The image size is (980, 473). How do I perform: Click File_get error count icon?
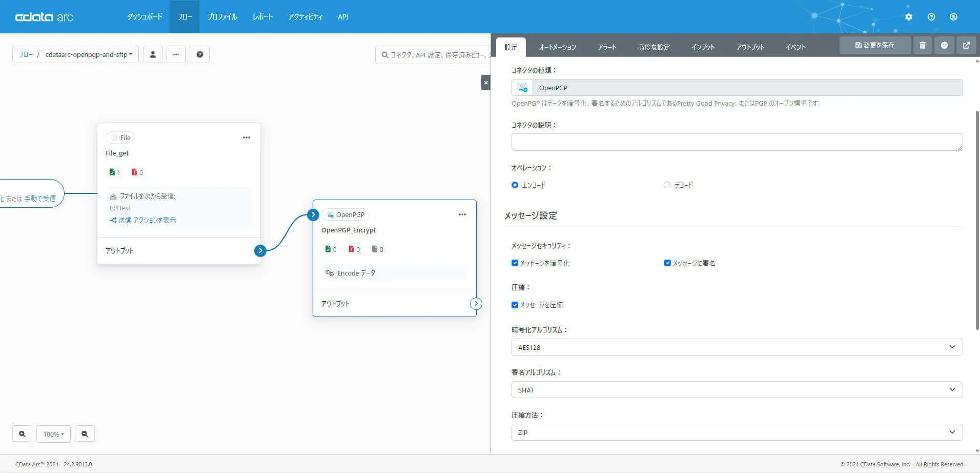coord(134,172)
